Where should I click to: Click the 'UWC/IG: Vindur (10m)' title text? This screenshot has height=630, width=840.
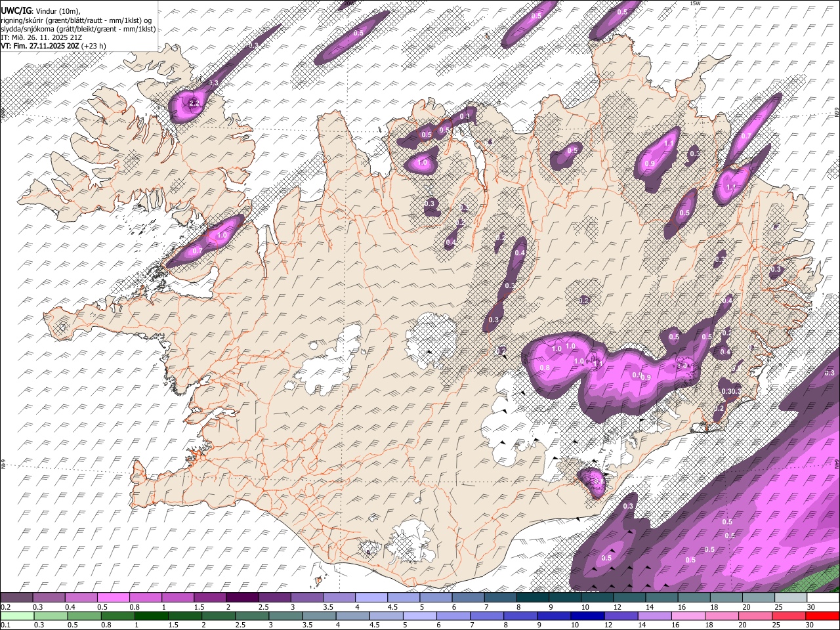(x=41, y=10)
